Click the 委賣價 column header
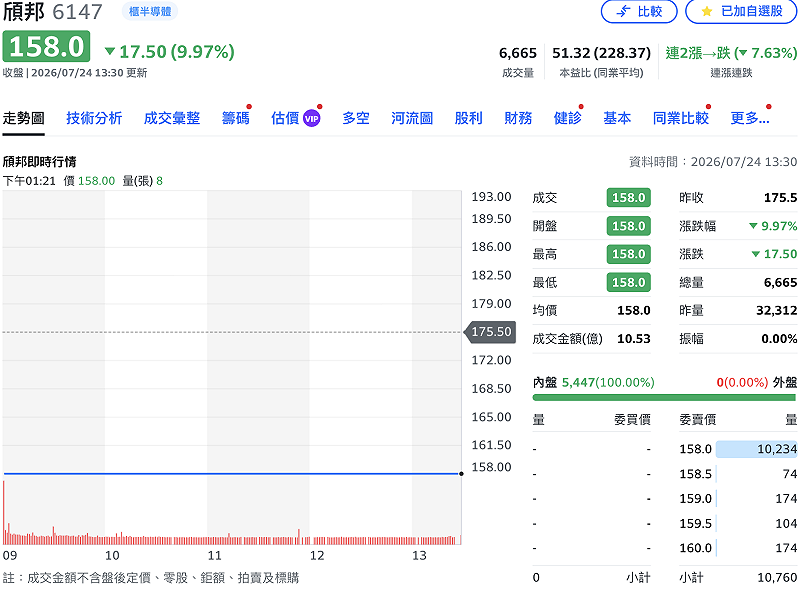The height and width of the screenshot is (589, 800). (697, 420)
